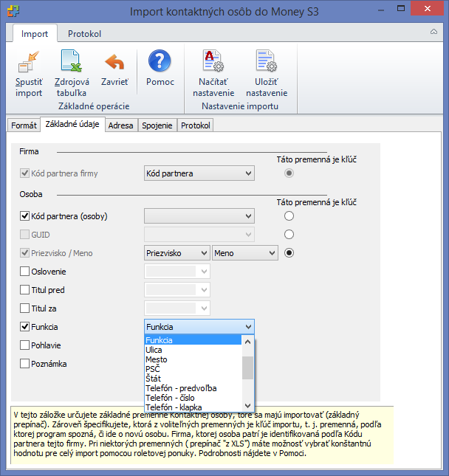449x476 pixels.
Task: Choose Mesto in the dropdown list
Action: click(x=193, y=359)
